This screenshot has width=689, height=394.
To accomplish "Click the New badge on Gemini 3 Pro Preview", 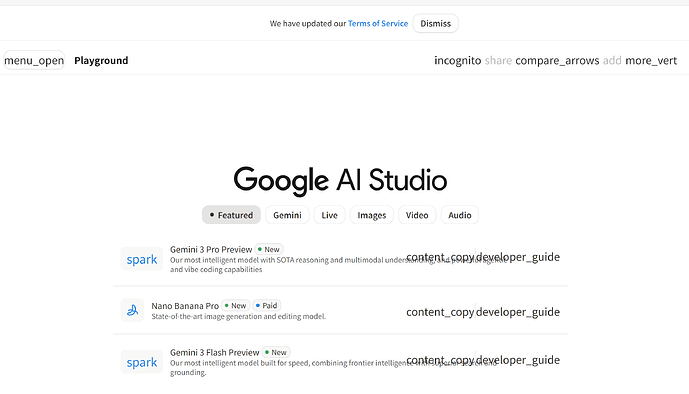I will click(x=269, y=249).
